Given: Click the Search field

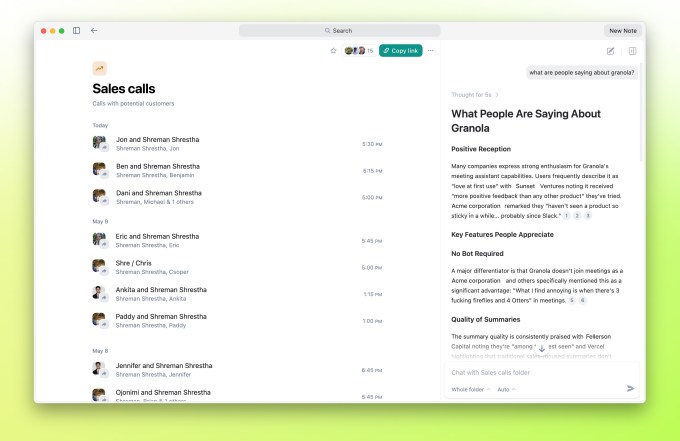Looking at the screenshot, I should click(340, 30).
